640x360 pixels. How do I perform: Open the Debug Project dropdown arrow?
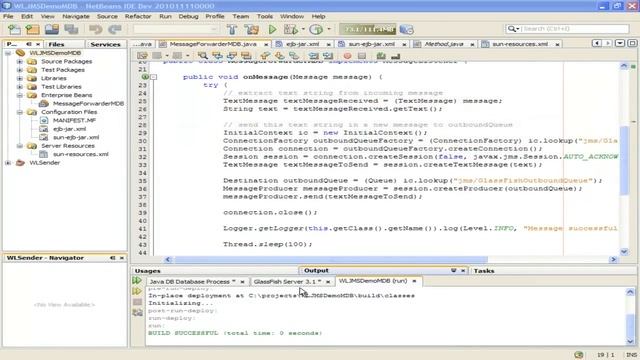(303, 29)
